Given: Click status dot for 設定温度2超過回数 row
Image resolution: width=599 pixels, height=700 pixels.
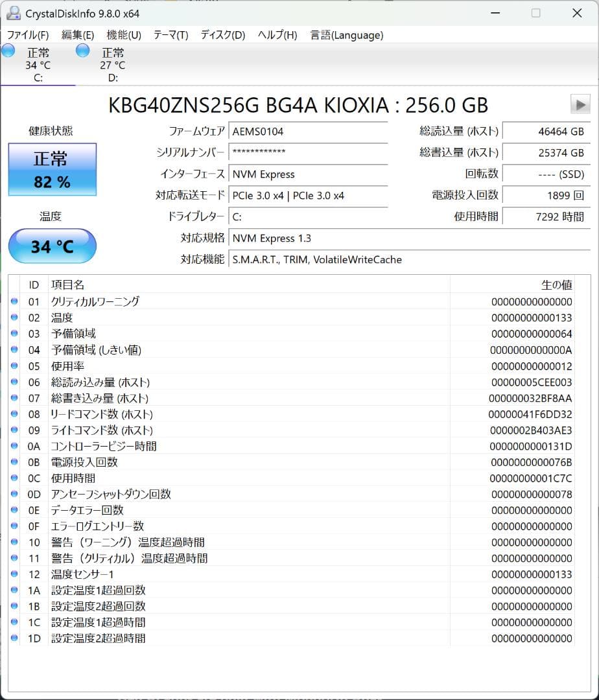Looking at the screenshot, I should pyautogui.click(x=14, y=606).
